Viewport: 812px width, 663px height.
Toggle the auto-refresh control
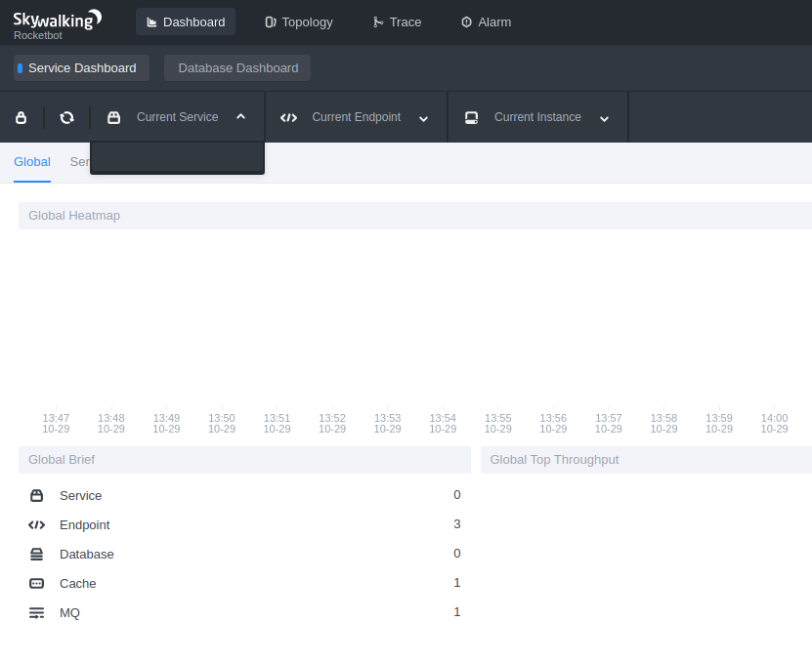[x=66, y=117]
